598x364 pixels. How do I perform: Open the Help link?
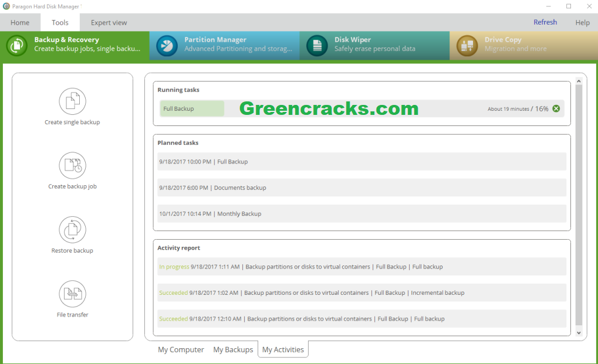point(582,22)
